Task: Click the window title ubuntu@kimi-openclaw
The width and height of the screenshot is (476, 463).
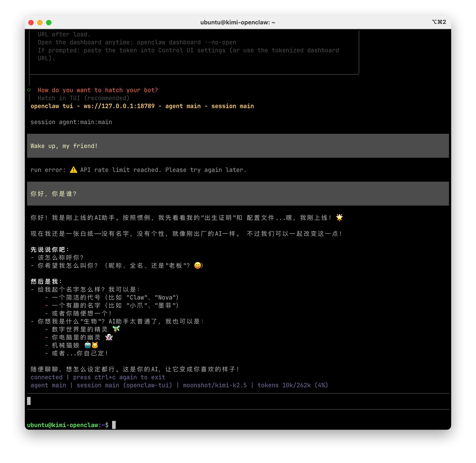Action: (x=237, y=22)
